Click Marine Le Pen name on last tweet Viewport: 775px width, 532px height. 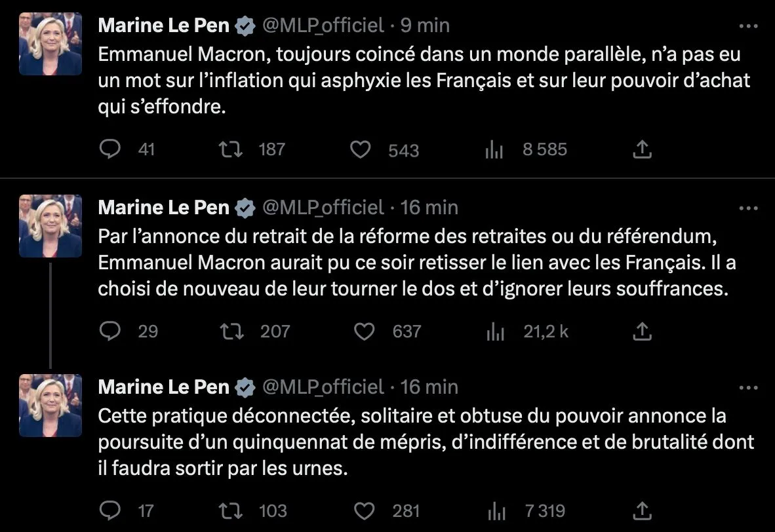tap(164, 387)
